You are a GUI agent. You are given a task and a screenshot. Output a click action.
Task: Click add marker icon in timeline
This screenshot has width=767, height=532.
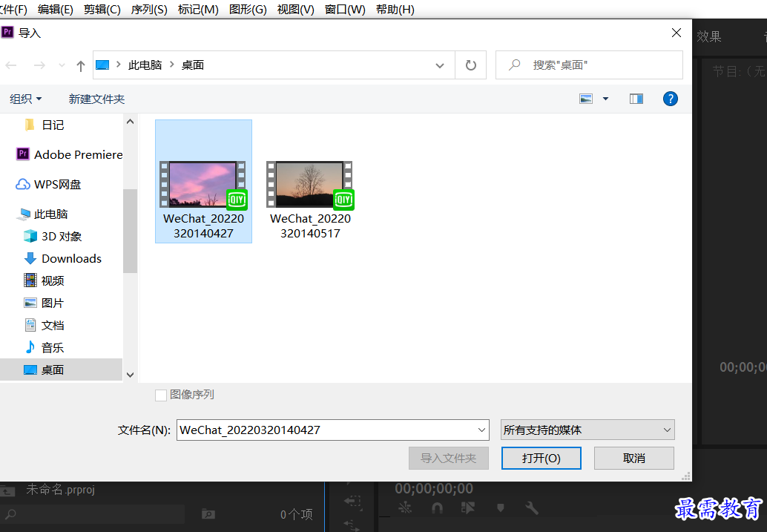tap(501, 508)
